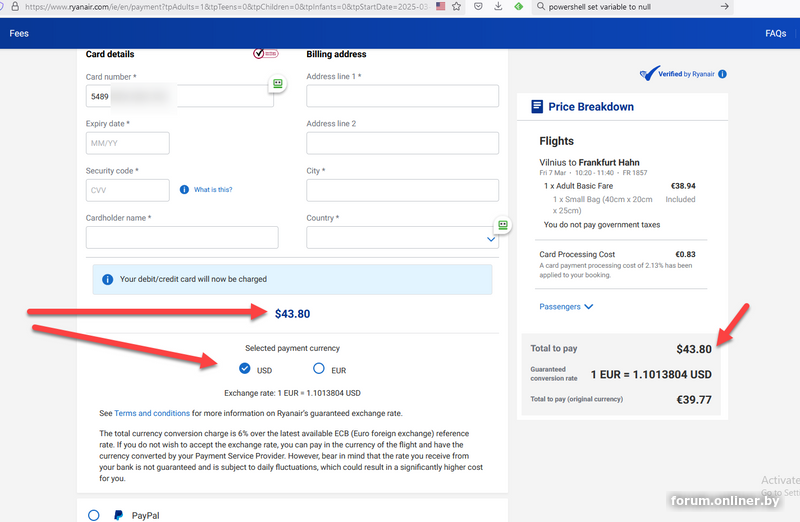
Task: Click info icon in card charged notice
Action: pos(107,280)
